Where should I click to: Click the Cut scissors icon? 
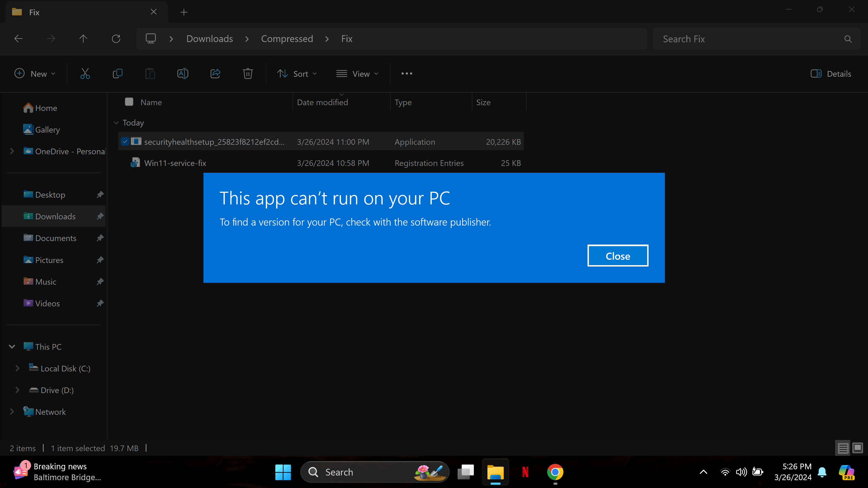pos(85,73)
